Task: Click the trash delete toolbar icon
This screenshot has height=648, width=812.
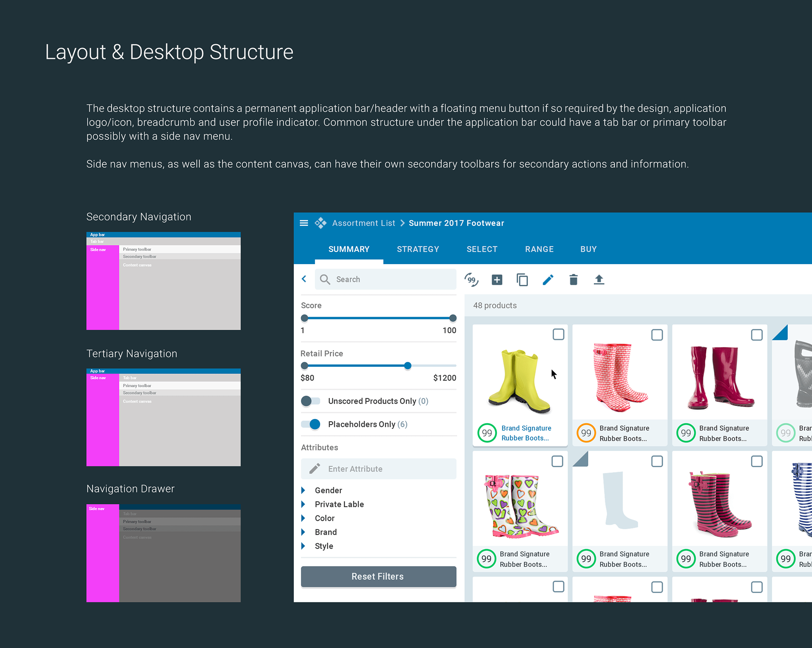Action: [573, 280]
